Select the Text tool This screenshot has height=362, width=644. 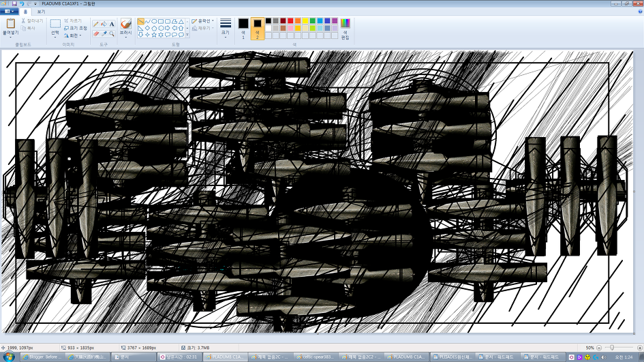(x=112, y=24)
